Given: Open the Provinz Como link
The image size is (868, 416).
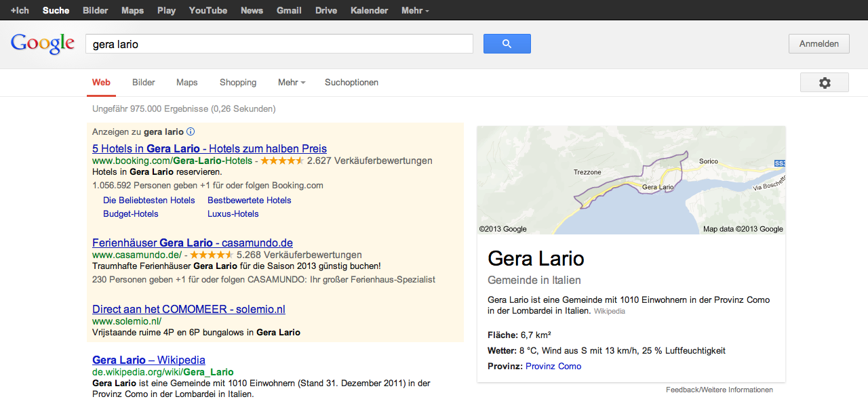Looking at the screenshot, I should click(553, 366).
